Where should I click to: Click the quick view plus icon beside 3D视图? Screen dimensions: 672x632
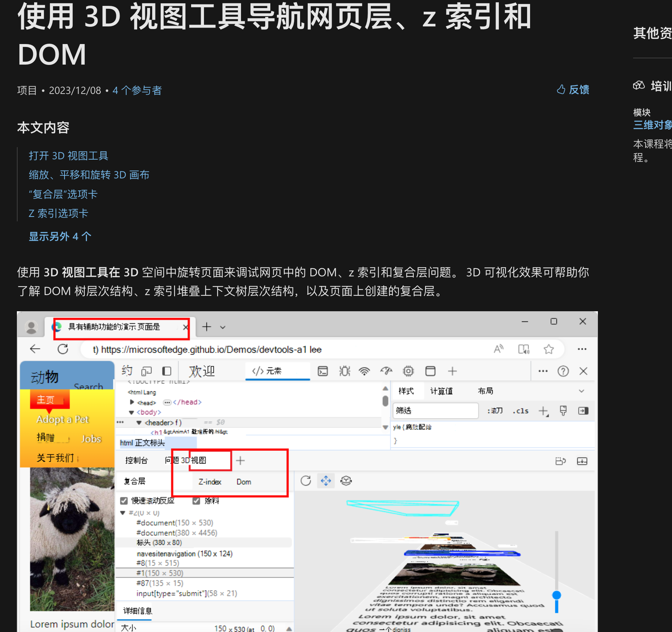pos(240,461)
